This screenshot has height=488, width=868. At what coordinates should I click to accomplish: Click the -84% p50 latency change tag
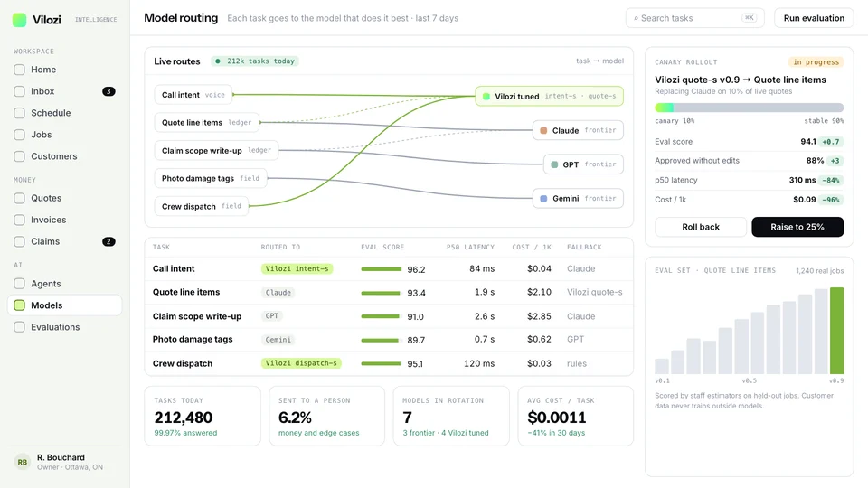click(x=831, y=181)
